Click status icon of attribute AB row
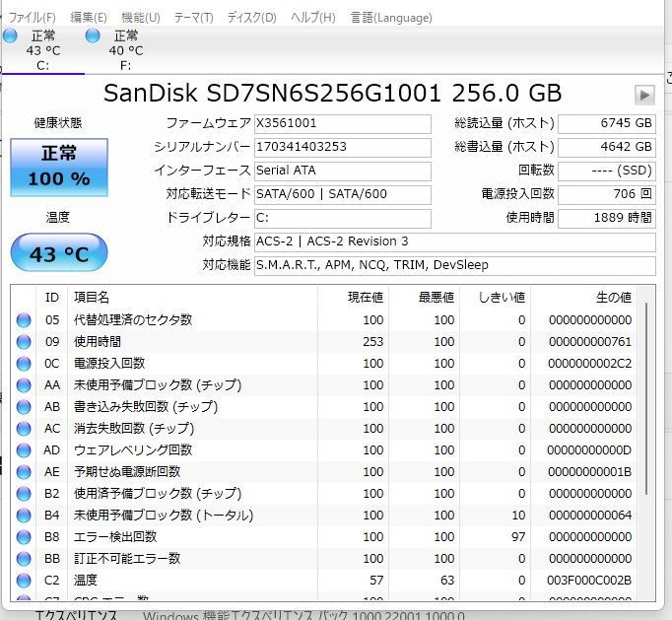 click(x=24, y=407)
